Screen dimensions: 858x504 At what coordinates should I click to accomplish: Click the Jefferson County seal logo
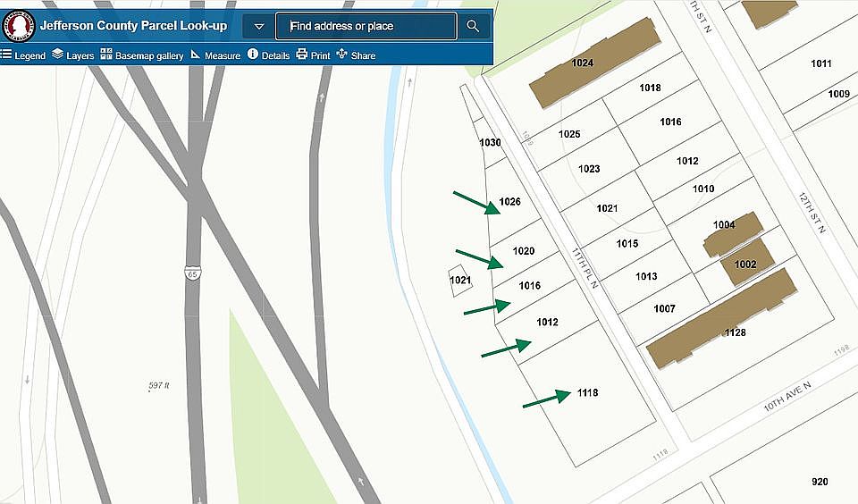click(19, 26)
